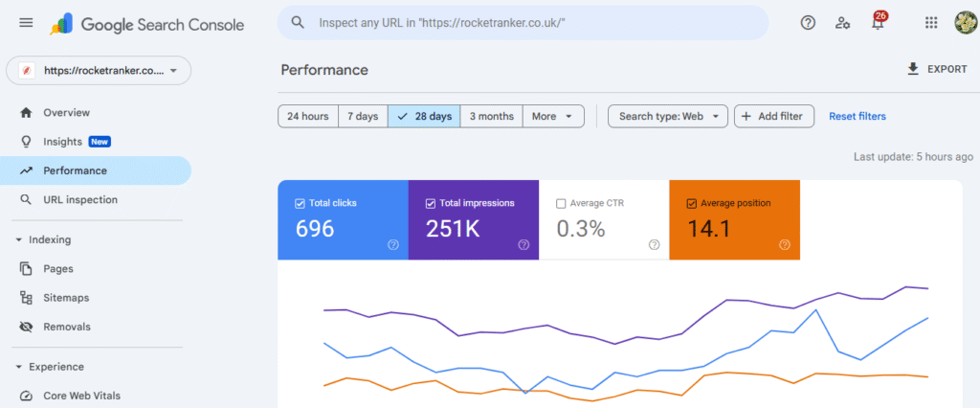Screen dimensions: 980x408
Task: Click the Sitemaps tree icon
Action: 26,298
